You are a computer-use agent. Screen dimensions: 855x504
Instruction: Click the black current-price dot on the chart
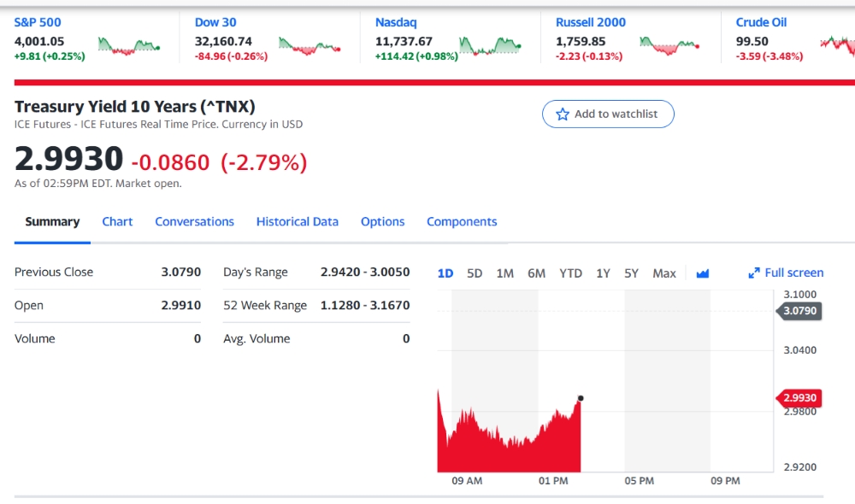pos(581,398)
